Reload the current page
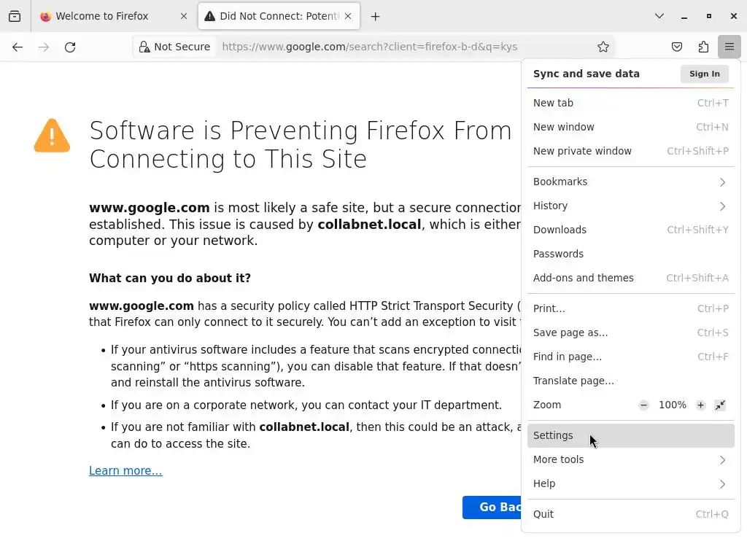747x560 pixels. tap(70, 47)
